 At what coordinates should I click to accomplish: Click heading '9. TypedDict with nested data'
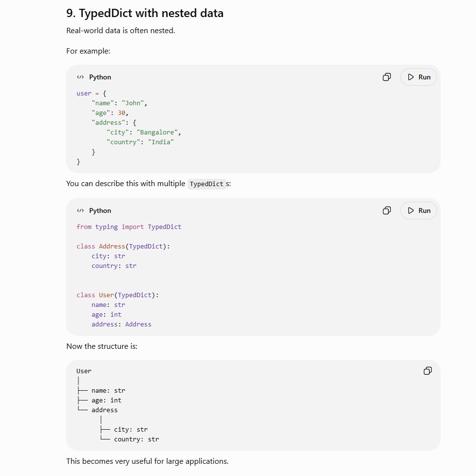[x=145, y=13]
